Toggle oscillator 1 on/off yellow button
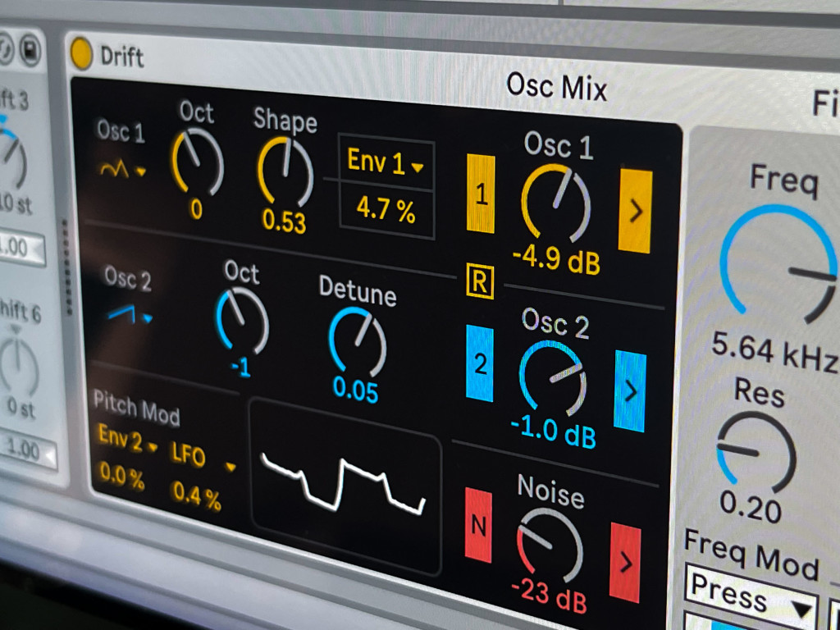The image size is (840, 630). (481, 195)
